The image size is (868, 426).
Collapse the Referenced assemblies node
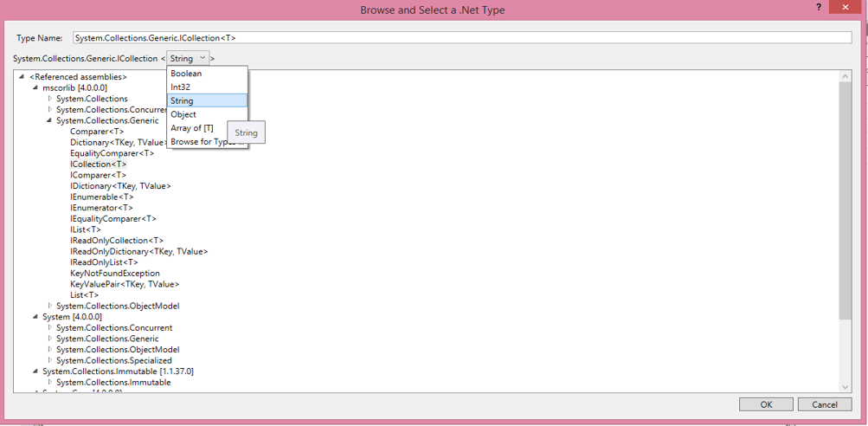click(22, 77)
